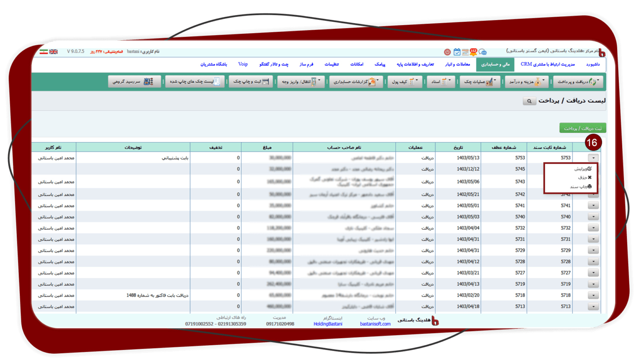
Task: Sort by نام کاربر column header
Action: 53,147
